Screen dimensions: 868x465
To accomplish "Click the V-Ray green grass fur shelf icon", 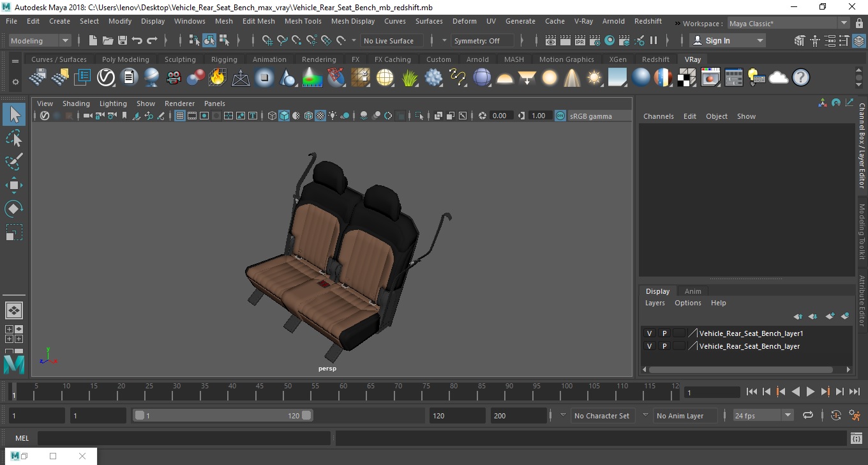I will (409, 78).
